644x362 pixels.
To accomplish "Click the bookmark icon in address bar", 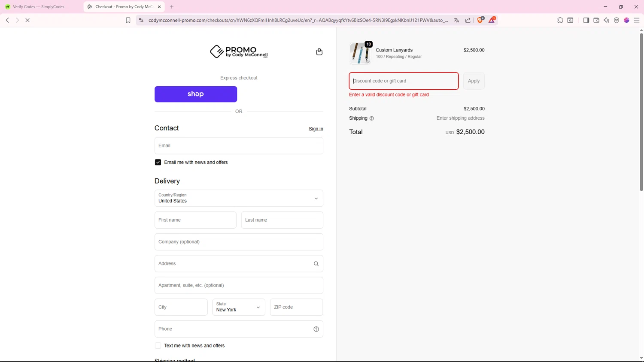I will tap(128, 20).
